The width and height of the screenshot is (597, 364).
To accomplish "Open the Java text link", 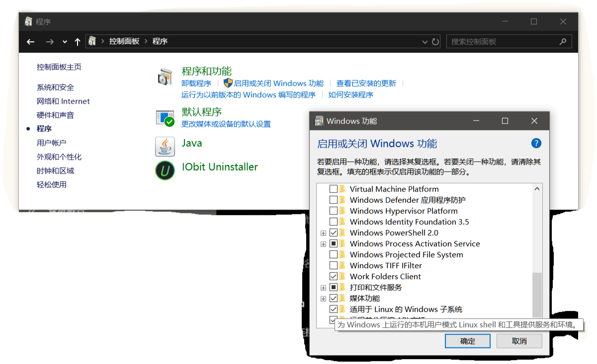I will tap(192, 143).
